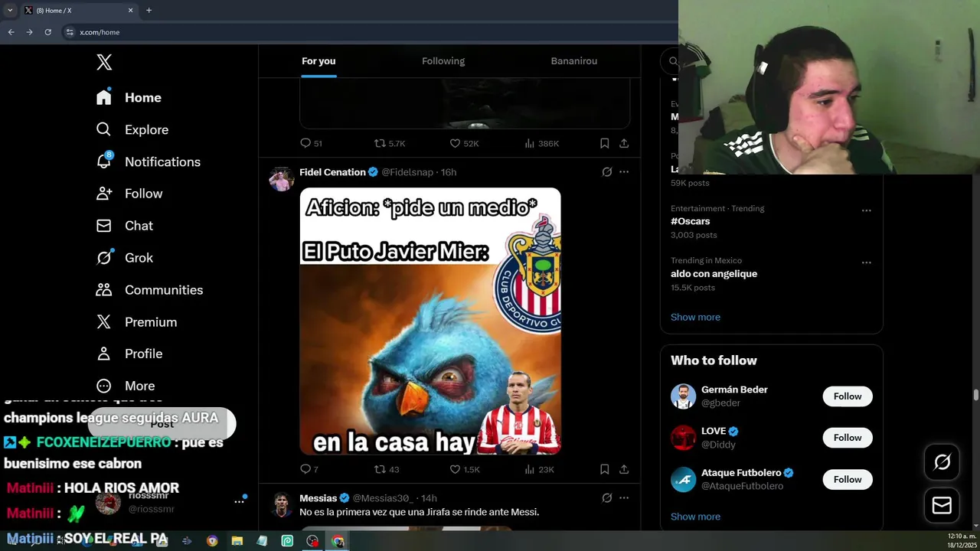Open the #Oscars trending topic
The width and height of the screenshot is (980, 551).
click(x=690, y=221)
